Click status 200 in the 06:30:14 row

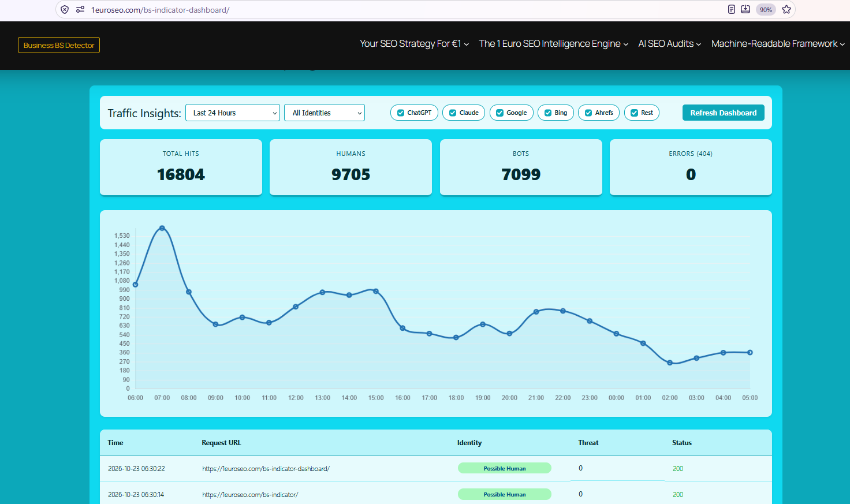(x=678, y=495)
